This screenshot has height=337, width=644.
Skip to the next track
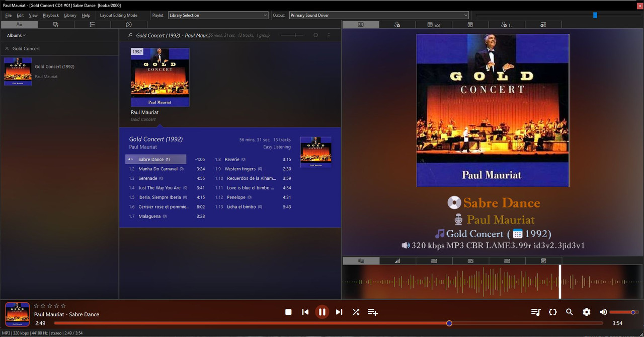click(339, 312)
